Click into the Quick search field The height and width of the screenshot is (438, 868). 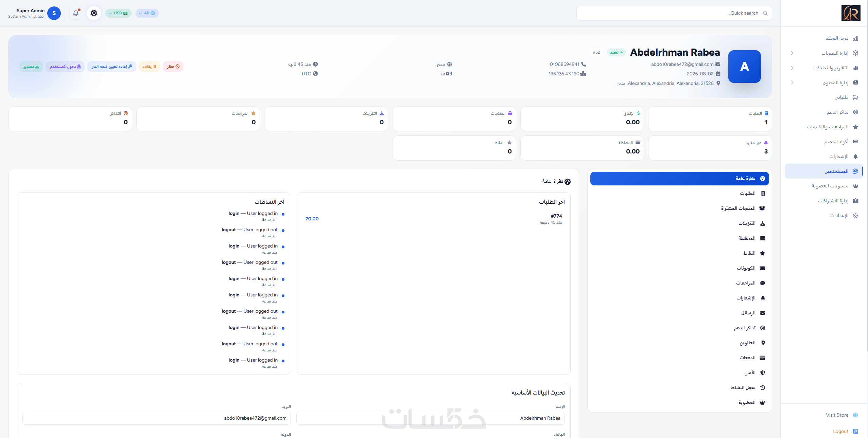click(x=674, y=13)
